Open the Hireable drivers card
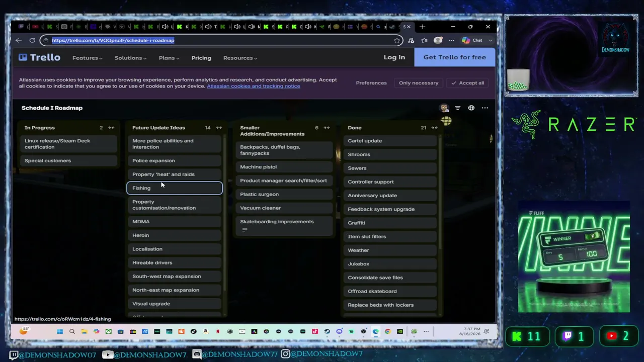The width and height of the screenshot is (644, 362). pyautogui.click(x=175, y=262)
